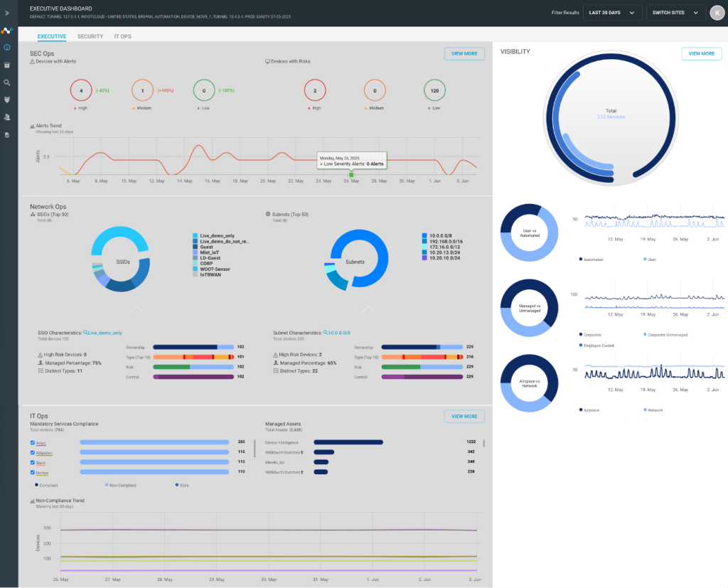The width and height of the screenshot is (728, 588).
Task: Toggle the Slack service checkbox
Action: coord(33,463)
